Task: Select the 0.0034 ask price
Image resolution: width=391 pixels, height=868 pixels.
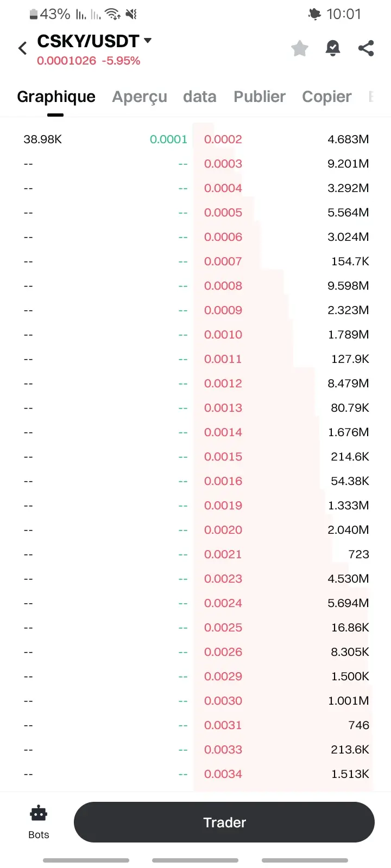Action: [223, 774]
